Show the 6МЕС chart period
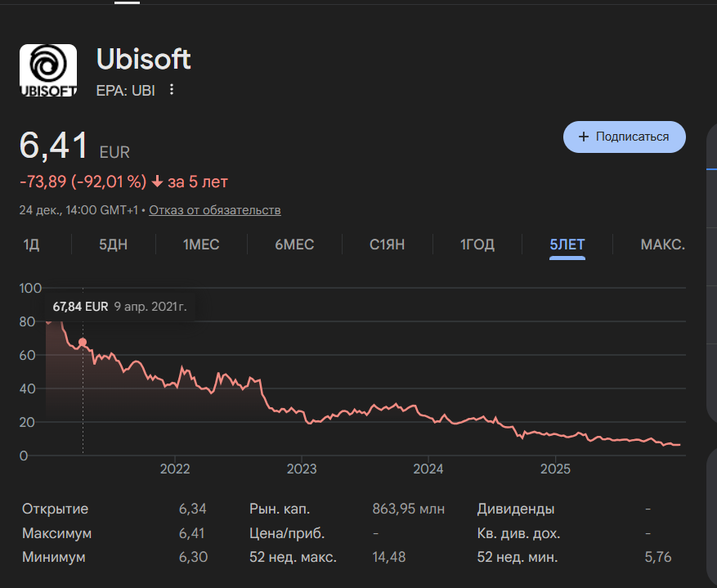This screenshot has height=588, width=717. [294, 245]
